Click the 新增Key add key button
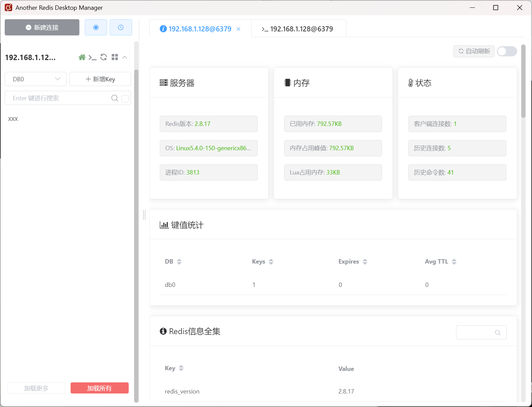Screen dimensions: 532x407 click(x=100, y=79)
